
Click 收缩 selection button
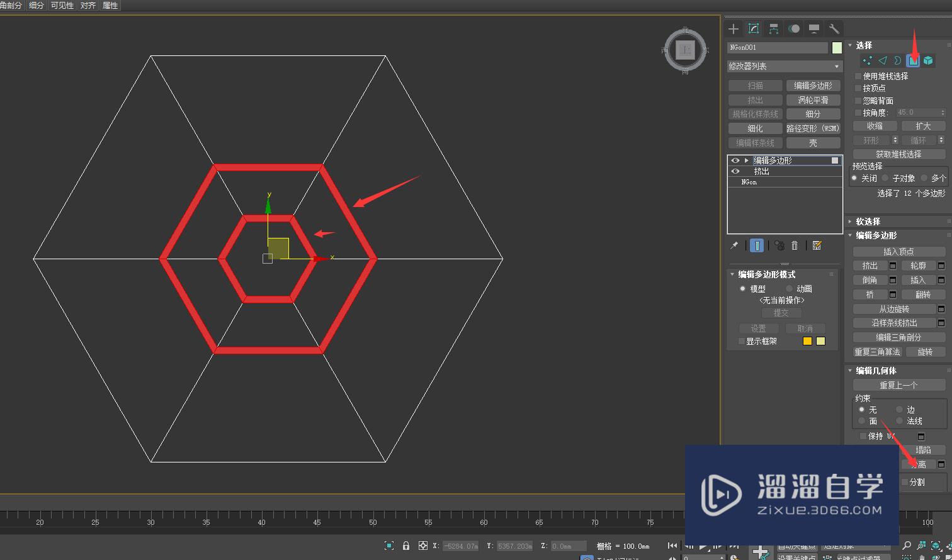[875, 126]
